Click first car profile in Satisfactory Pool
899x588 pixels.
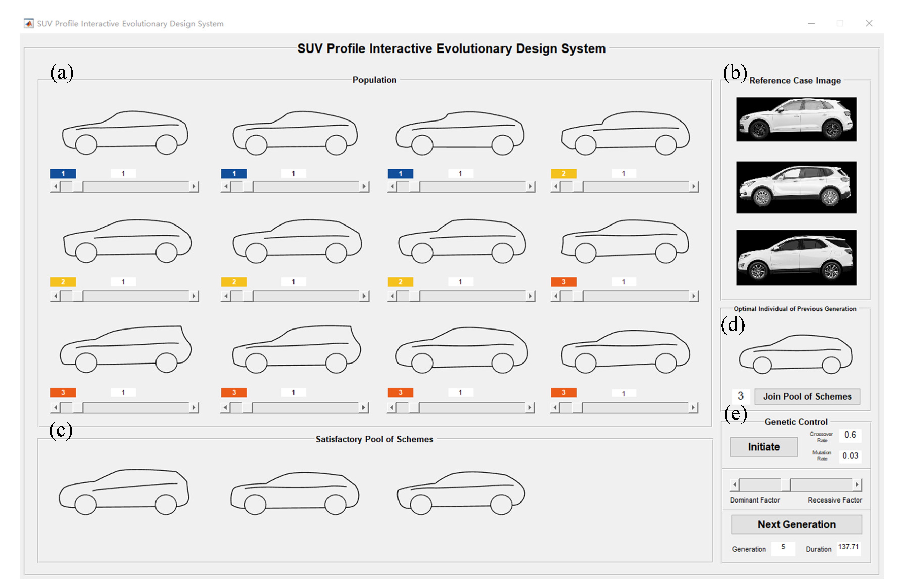[124, 491]
